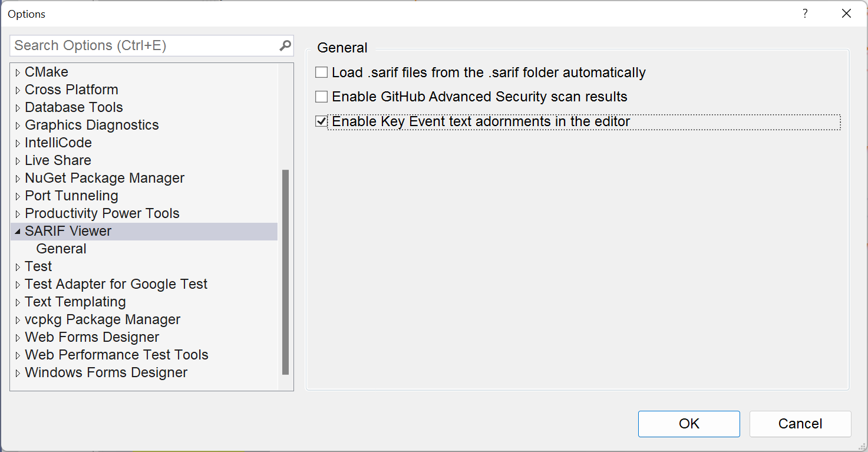Select the Database Tools category
868x452 pixels.
point(74,107)
